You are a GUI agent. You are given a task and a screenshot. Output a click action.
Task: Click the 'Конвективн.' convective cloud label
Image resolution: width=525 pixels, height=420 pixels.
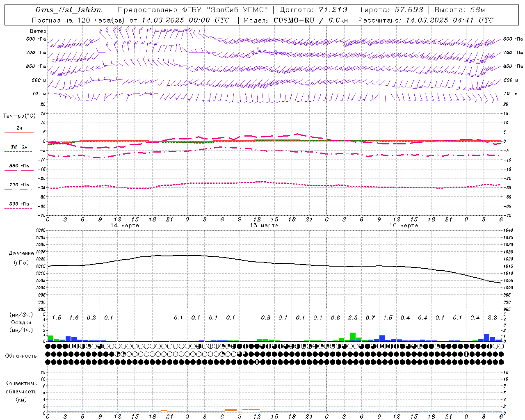21,383
